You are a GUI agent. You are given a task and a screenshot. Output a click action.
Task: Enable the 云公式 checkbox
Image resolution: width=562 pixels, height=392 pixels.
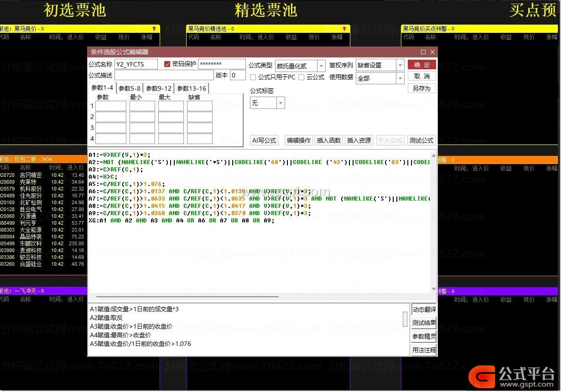(x=302, y=77)
